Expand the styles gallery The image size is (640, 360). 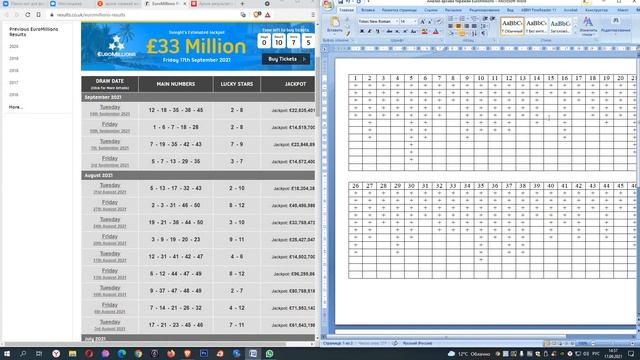[575, 32]
